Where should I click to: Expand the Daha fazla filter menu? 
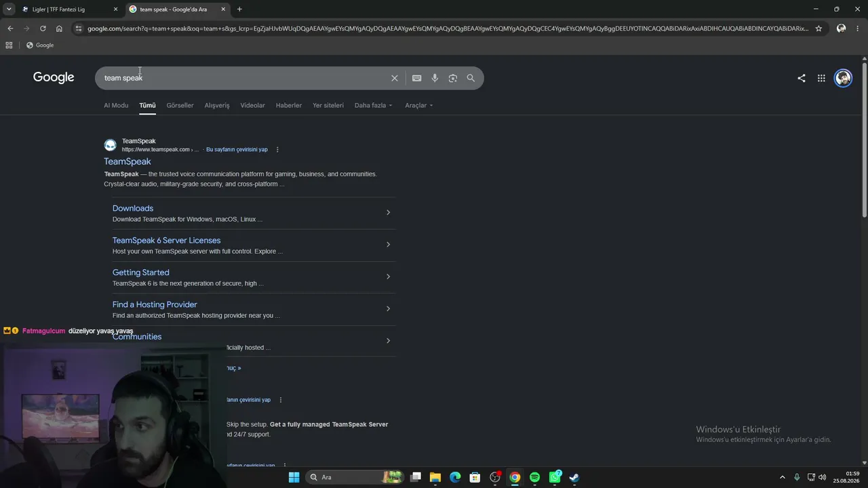tap(374, 106)
